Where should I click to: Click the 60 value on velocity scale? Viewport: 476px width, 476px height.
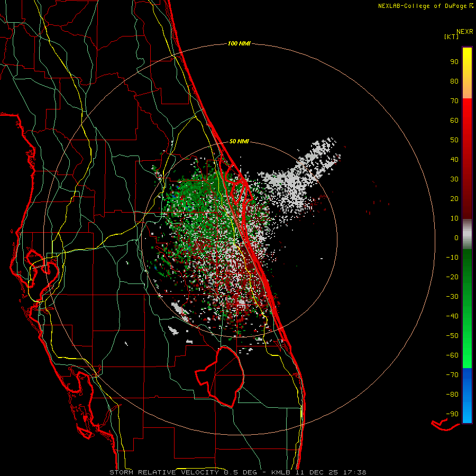[x=454, y=120]
